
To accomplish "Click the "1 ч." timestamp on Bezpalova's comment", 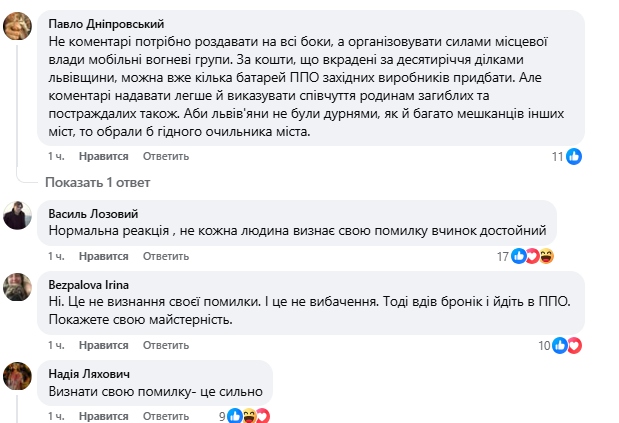I will coord(58,346).
